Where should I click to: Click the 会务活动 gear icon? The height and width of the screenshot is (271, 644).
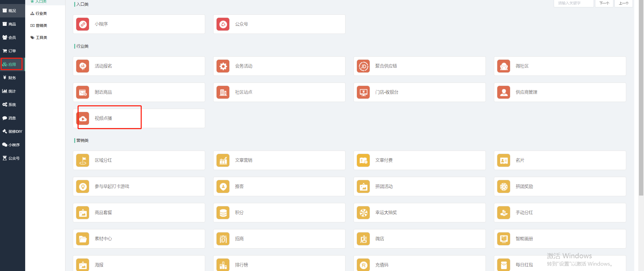pos(223,66)
